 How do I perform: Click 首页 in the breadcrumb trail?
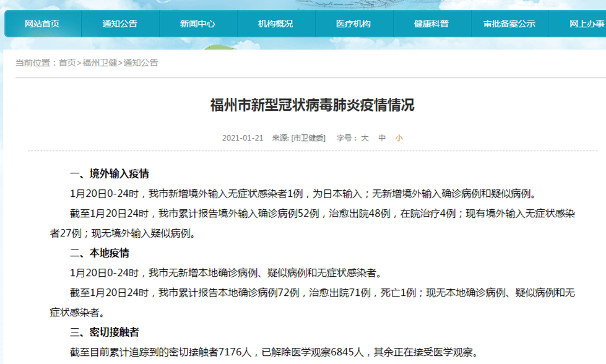click(x=67, y=63)
